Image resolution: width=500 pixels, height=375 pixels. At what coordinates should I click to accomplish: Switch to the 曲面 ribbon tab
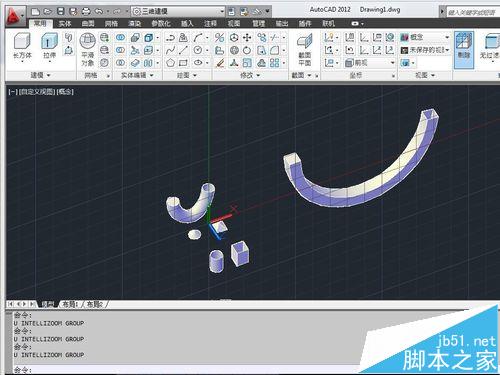tap(88, 23)
